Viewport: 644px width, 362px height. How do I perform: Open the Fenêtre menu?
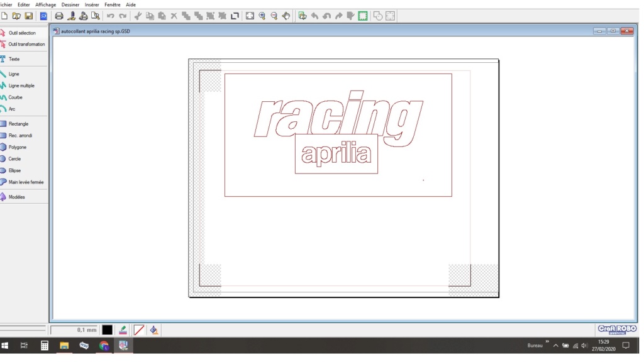click(x=113, y=5)
